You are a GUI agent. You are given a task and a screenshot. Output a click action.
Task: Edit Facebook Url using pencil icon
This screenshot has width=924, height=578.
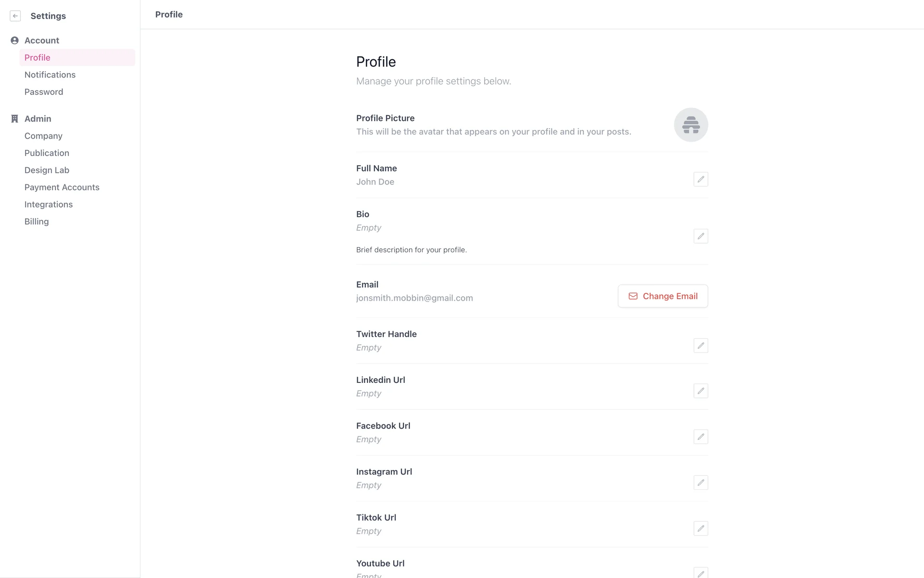tap(700, 437)
